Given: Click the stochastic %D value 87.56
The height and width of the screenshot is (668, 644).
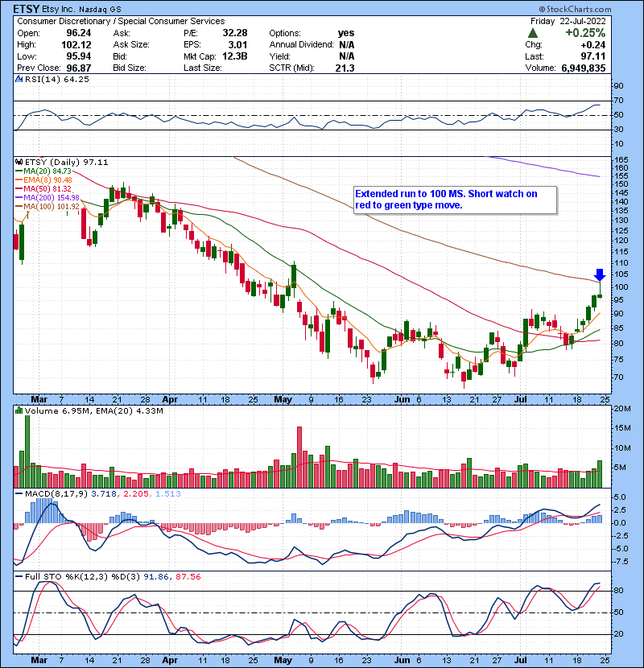Looking at the screenshot, I should (188, 577).
